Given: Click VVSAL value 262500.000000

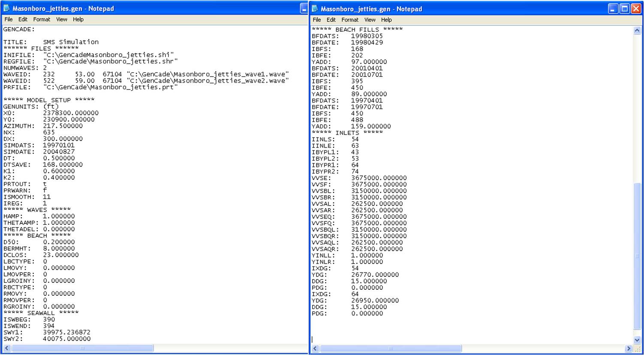Looking at the screenshot, I should click(377, 203).
